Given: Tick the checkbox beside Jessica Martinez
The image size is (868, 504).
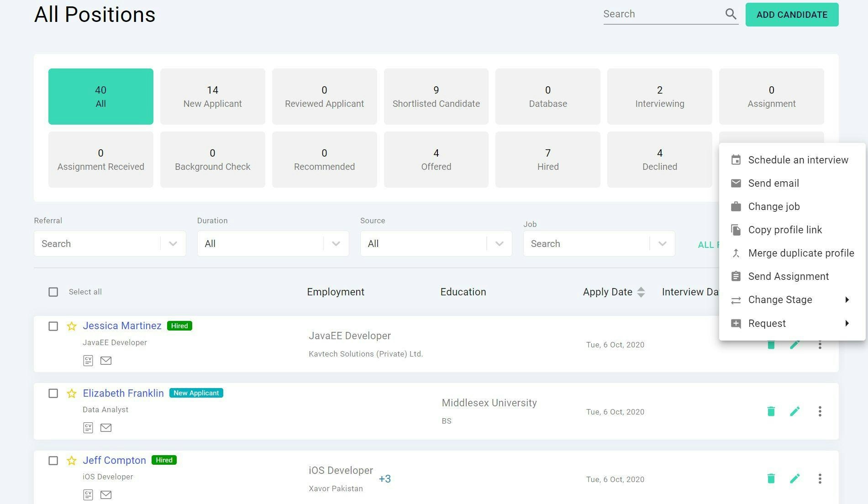Looking at the screenshot, I should 53,326.
